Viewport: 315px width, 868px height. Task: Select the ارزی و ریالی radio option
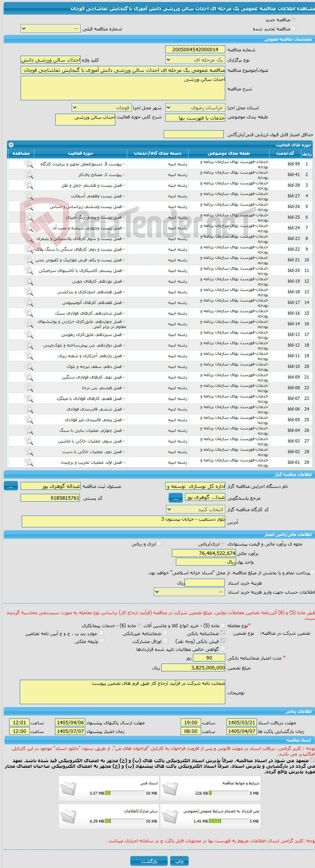(x=159, y=544)
